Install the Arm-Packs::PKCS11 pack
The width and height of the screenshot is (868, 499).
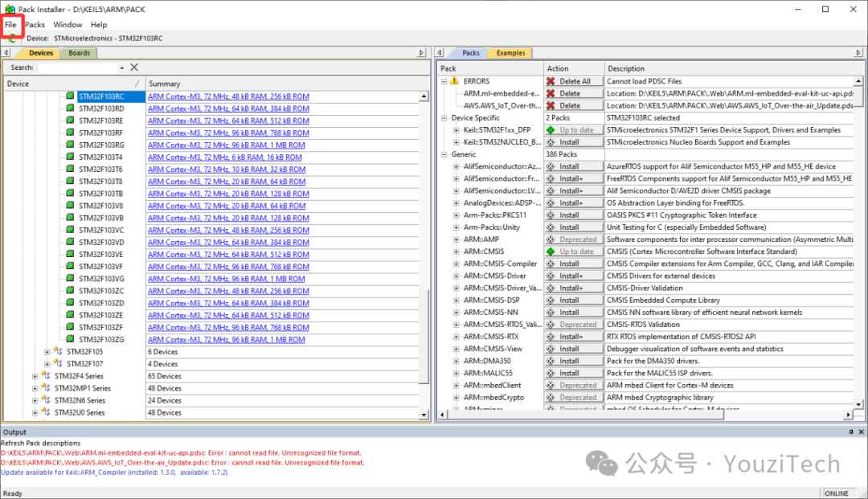574,215
